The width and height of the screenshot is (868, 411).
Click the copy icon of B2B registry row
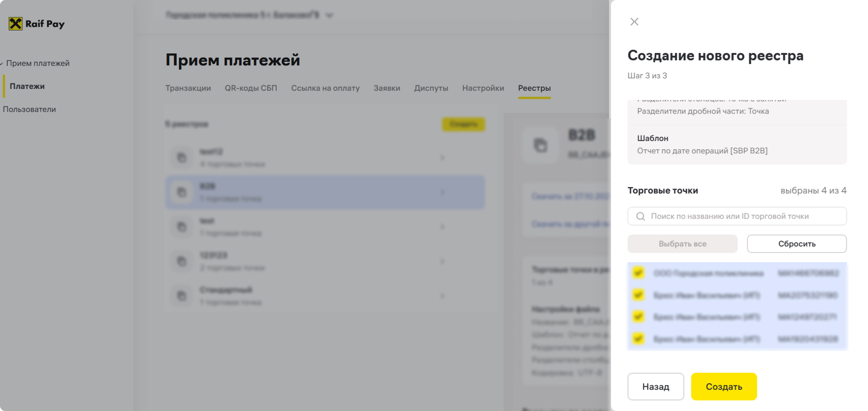pos(182,192)
